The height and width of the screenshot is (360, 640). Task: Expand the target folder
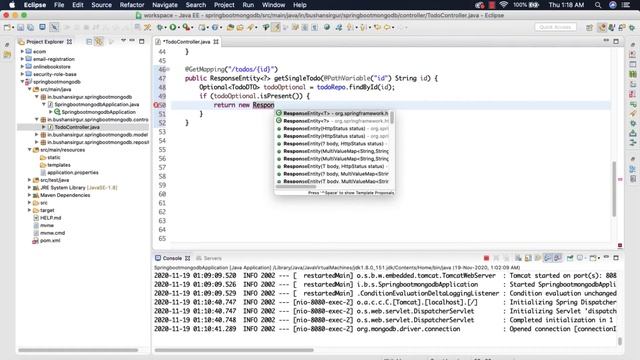click(x=29, y=210)
